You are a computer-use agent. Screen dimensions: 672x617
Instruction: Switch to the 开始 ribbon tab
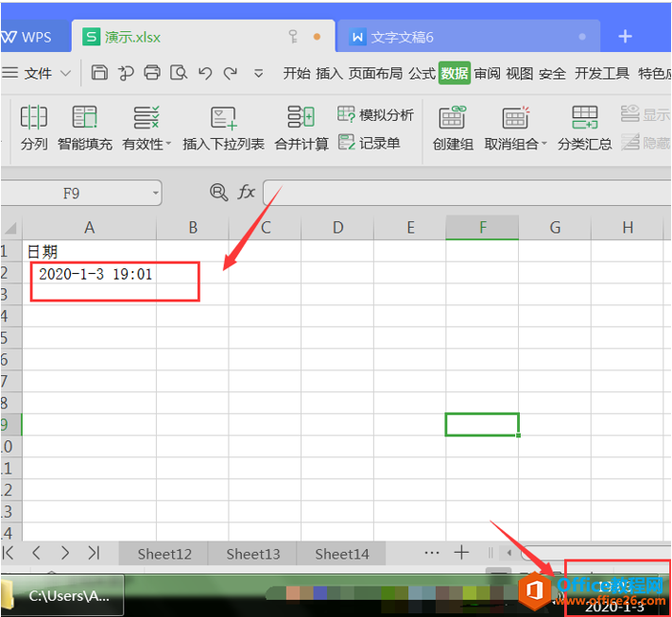297,74
